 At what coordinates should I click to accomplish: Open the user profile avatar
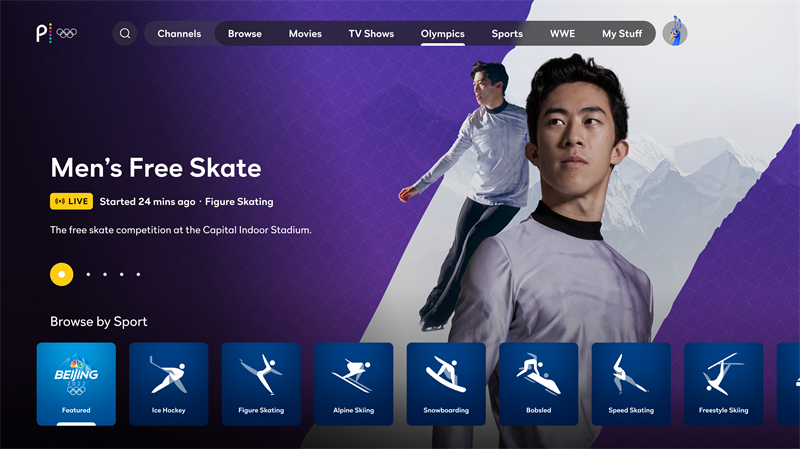click(x=675, y=33)
